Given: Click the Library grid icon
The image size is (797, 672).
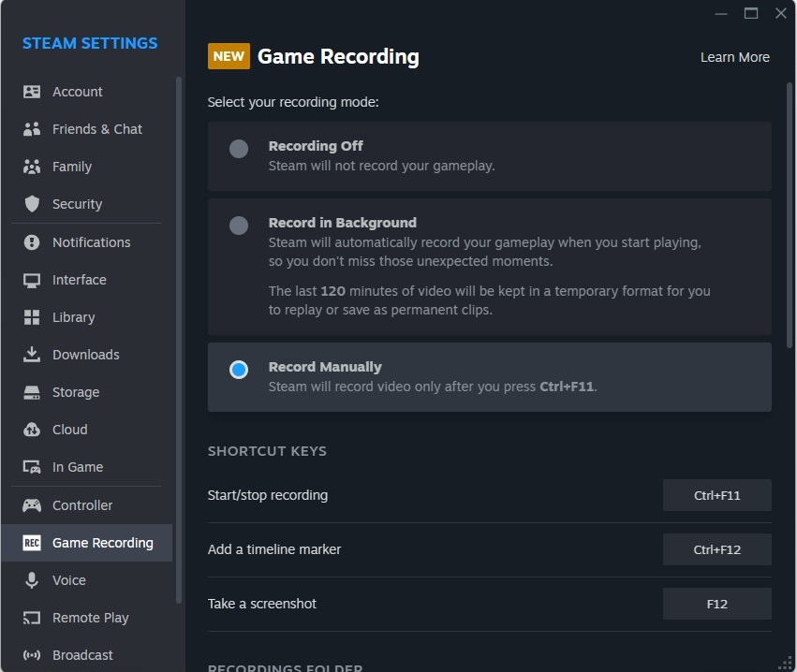Looking at the screenshot, I should tap(32, 317).
